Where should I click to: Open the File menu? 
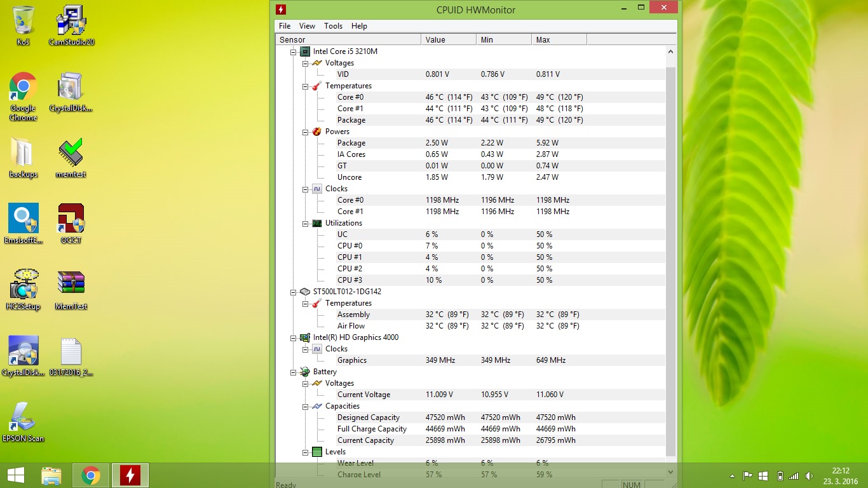pos(285,26)
